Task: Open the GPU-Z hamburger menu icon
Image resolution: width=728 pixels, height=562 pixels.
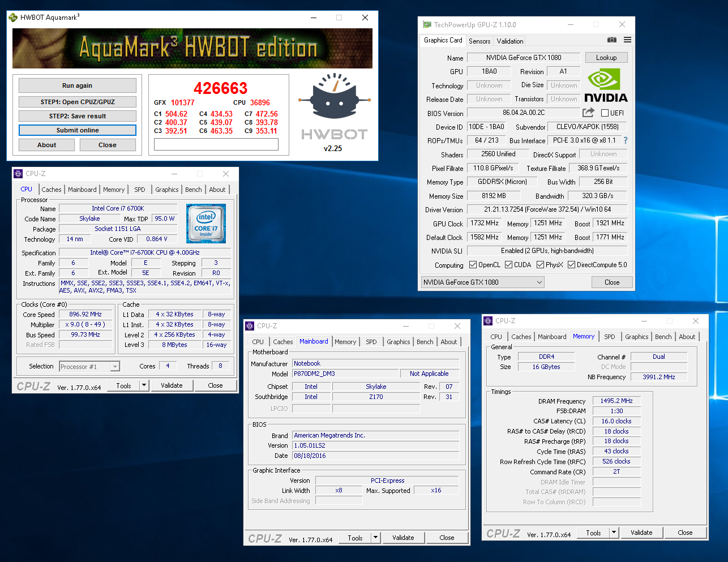Action: click(x=627, y=40)
